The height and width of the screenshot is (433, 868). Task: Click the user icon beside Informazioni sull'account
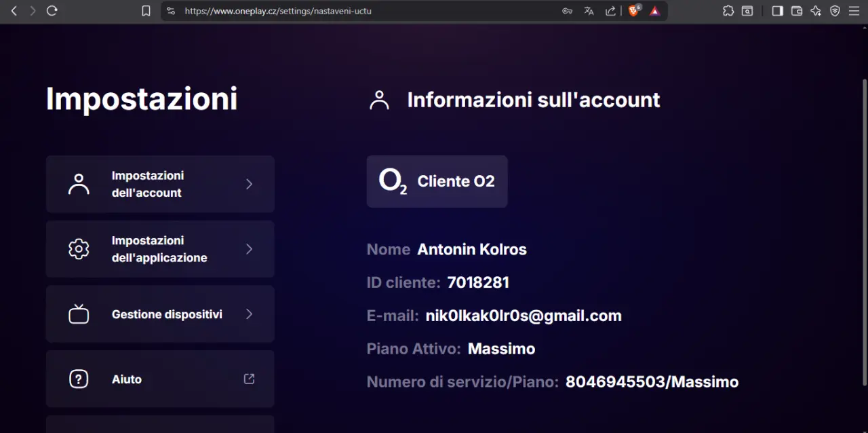pos(379,100)
